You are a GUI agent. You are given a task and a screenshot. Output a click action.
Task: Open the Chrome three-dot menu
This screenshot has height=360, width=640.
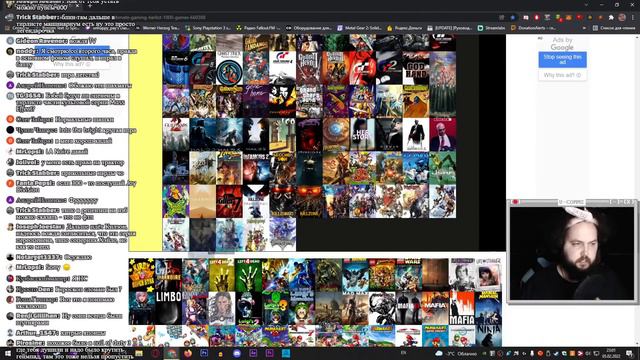633,17
